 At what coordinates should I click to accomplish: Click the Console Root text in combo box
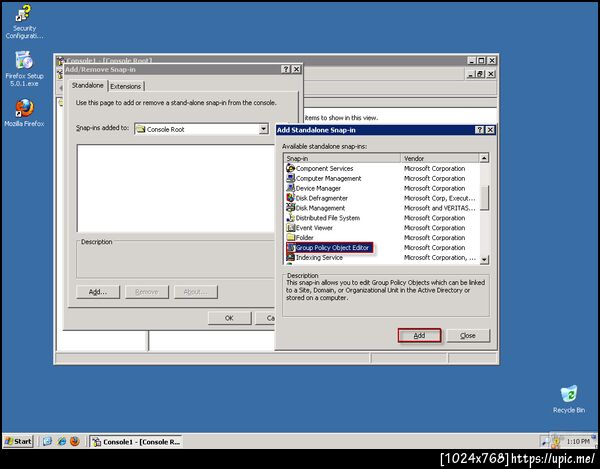coord(165,129)
